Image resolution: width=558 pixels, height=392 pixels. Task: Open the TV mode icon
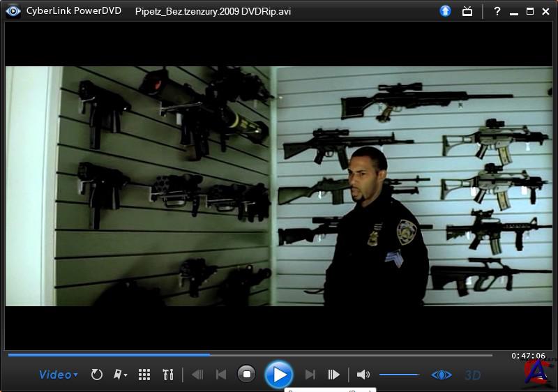(x=467, y=11)
